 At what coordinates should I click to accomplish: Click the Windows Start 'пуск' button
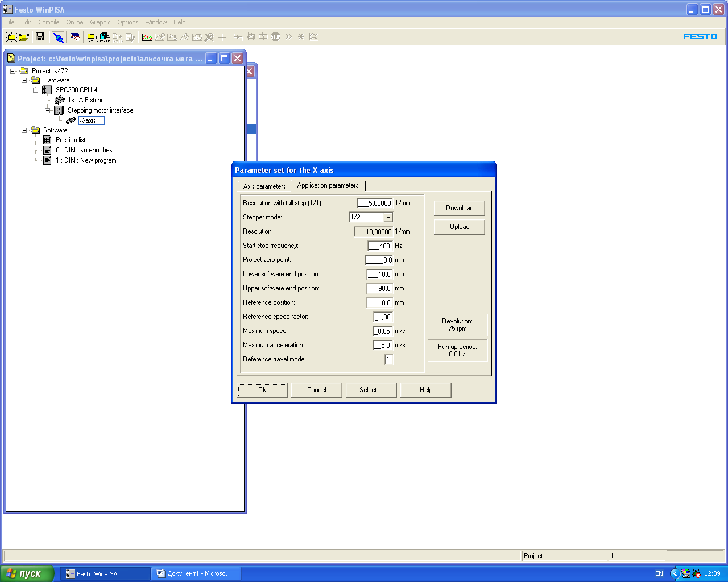pyautogui.click(x=27, y=573)
